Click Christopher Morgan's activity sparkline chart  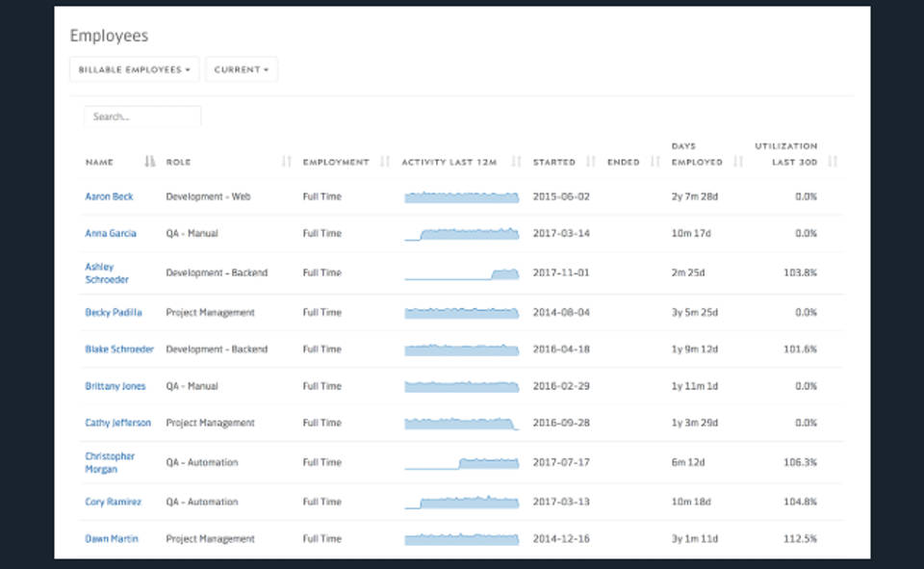pos(461,463)
